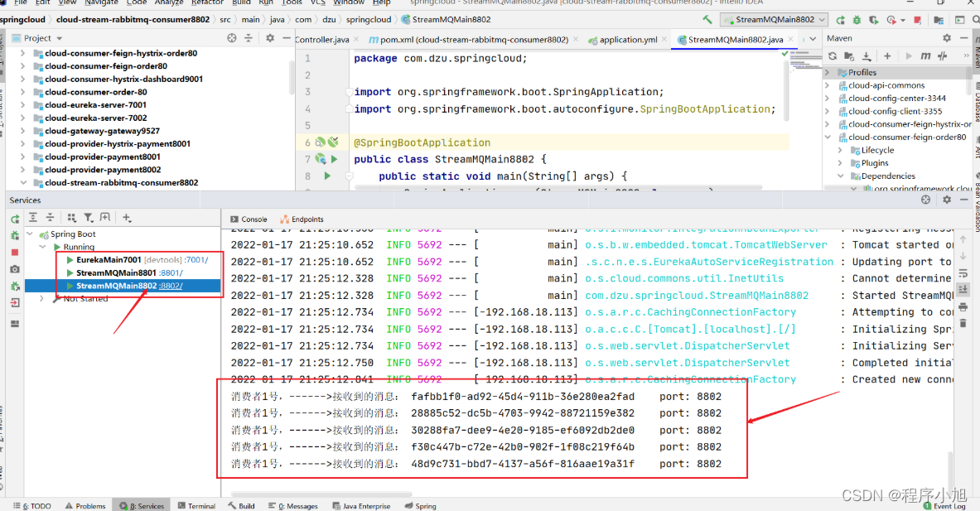Open the StreamMQMain8802 run configuration dropdown
The width and height of the screenshot is (980, 511).
point(774,20)
